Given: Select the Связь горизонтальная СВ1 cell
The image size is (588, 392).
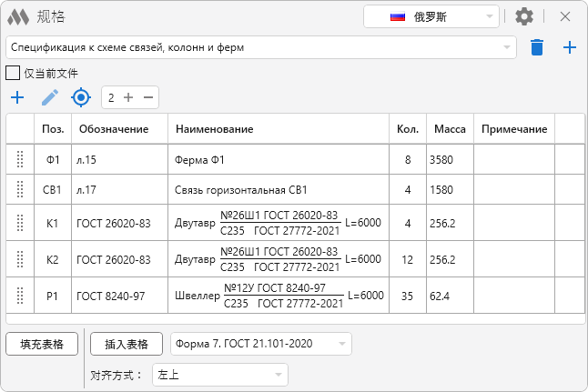Looking at the screenshot, I should 278,191.
